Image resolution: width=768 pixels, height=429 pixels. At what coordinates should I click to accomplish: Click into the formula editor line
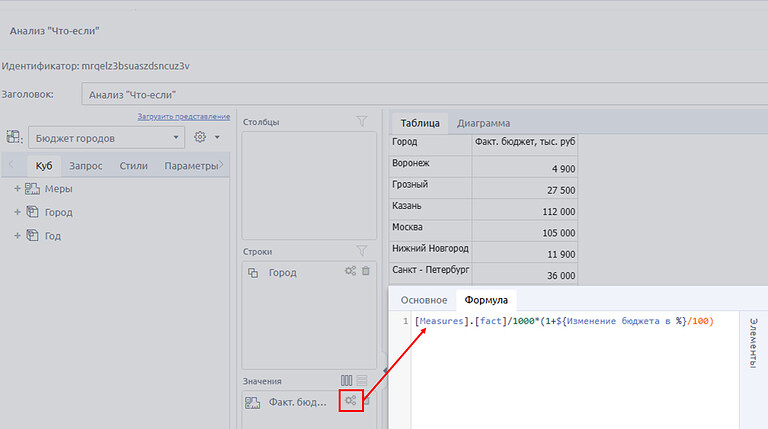[564, 321]
